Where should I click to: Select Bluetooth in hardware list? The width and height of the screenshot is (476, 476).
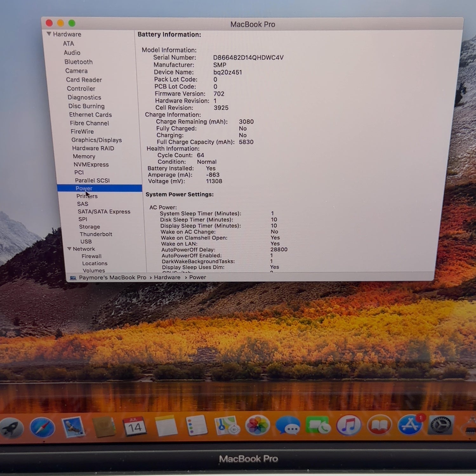tap(79, 62)
